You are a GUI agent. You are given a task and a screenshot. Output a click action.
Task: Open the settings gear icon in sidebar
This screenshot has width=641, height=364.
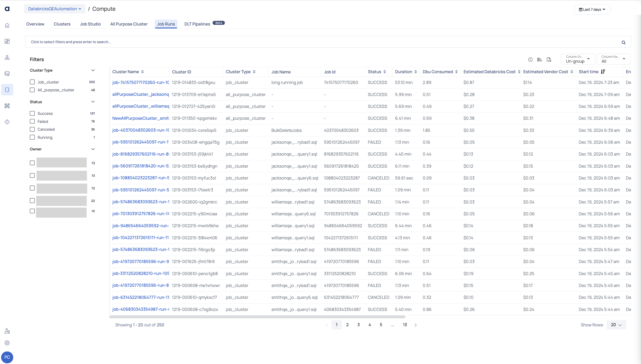click(x=7, y=343)
